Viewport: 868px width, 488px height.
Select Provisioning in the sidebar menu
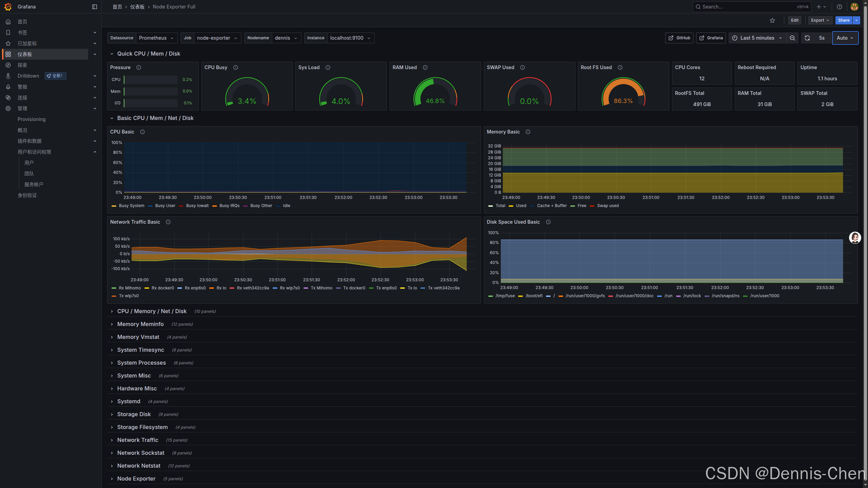32,119
